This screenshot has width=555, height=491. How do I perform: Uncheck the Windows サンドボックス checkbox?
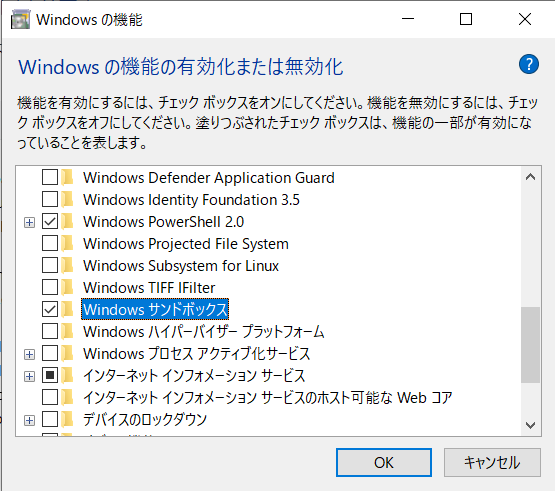(x=50, y=309)
